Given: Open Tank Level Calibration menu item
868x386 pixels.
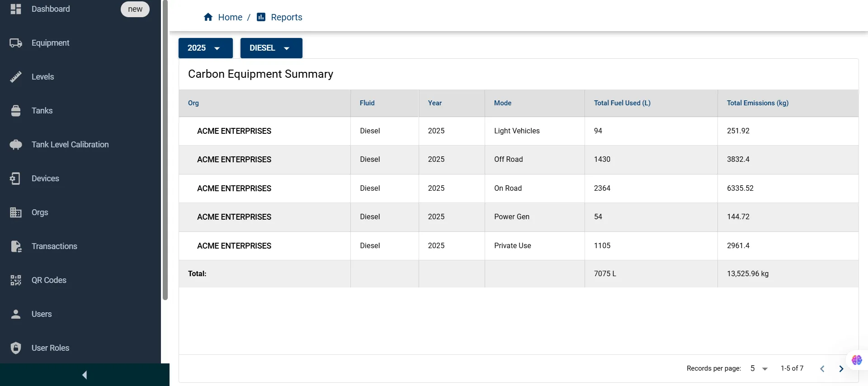Looking at the screenshot, I should pos(70,145).
